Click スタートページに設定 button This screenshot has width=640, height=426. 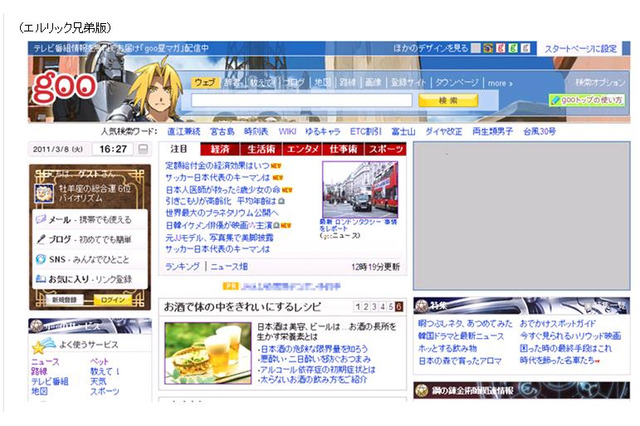pyautogui.click(x=580, y=49)
